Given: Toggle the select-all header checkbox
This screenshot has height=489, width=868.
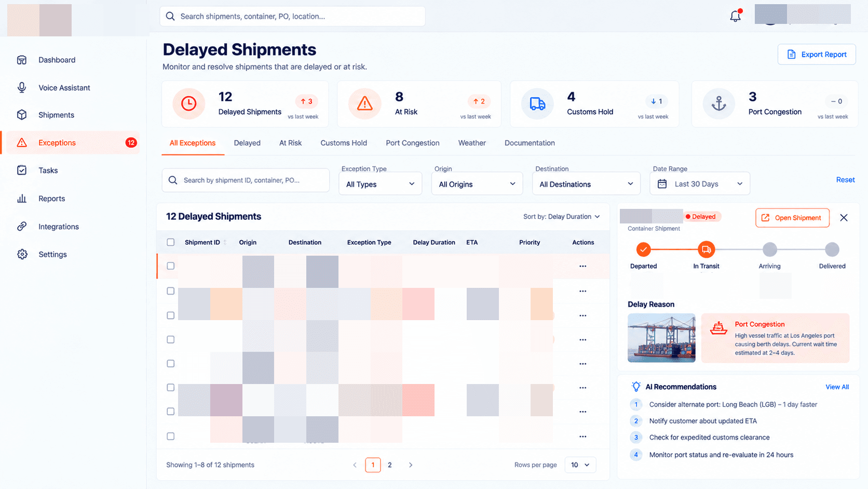Looking at the screenshot, I should click(x=170, y=242).
